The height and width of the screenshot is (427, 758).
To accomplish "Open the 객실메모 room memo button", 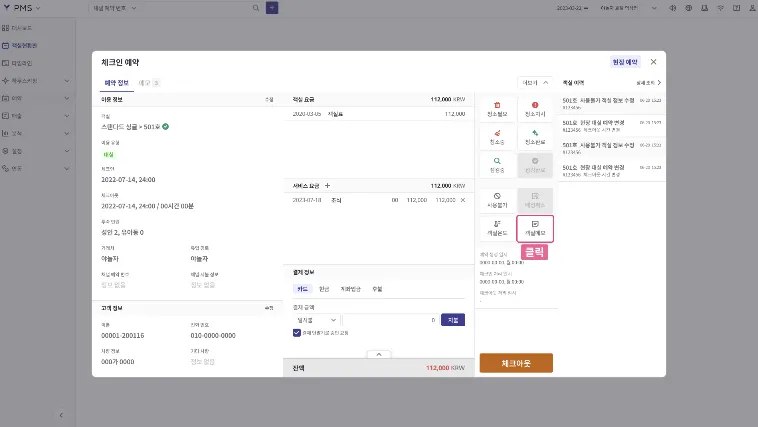I will tap(535, 228).
